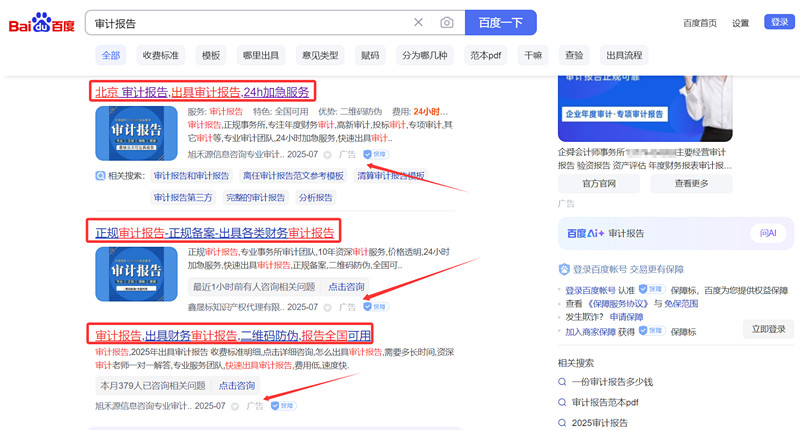The height and width of the screenshot is (430, 800).
Task: Click the magnifier icon beside 一份审计报告多少钱
Action: point(562,382)
